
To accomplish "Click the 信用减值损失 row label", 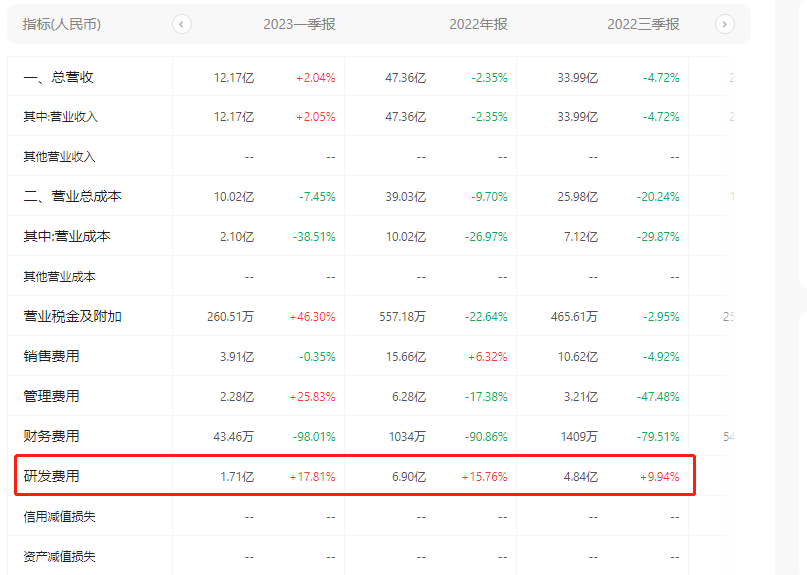I will pos(59,517).
